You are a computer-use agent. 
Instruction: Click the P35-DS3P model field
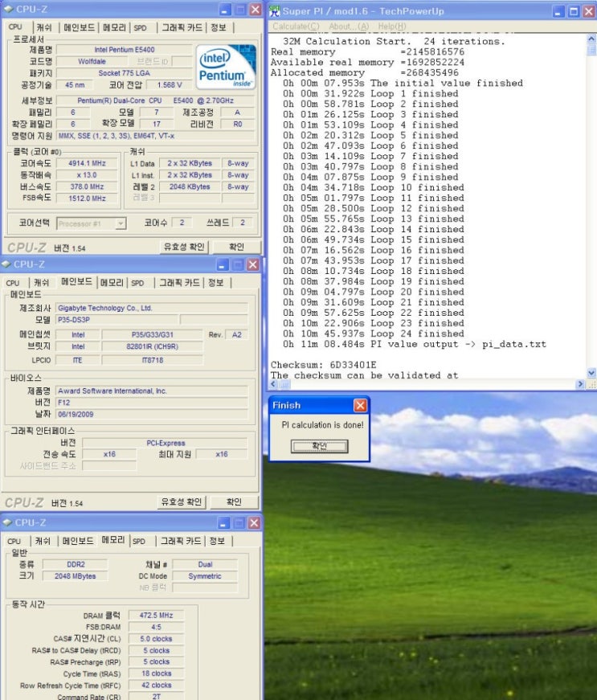(117, 320)
